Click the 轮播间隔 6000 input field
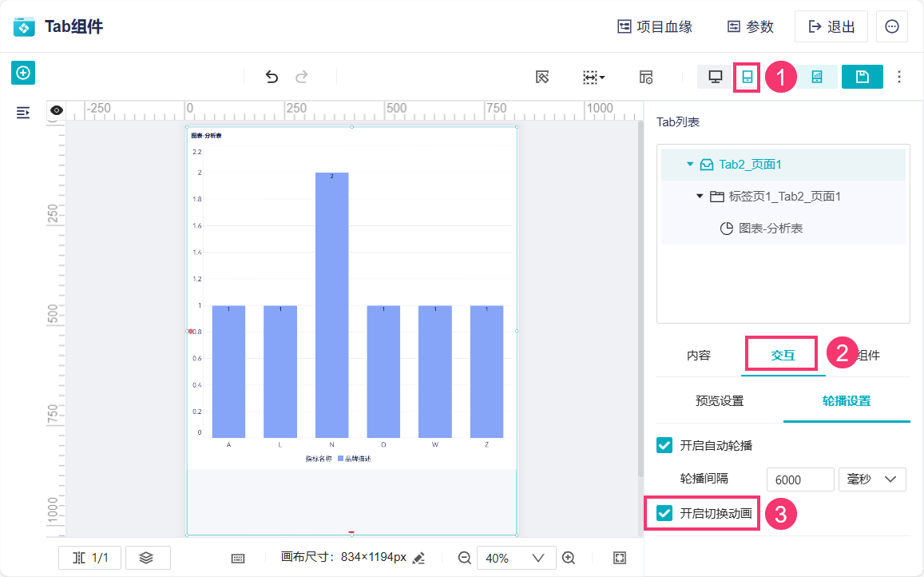The width and height of the screenshot is (924, 577). pos(800,480)
